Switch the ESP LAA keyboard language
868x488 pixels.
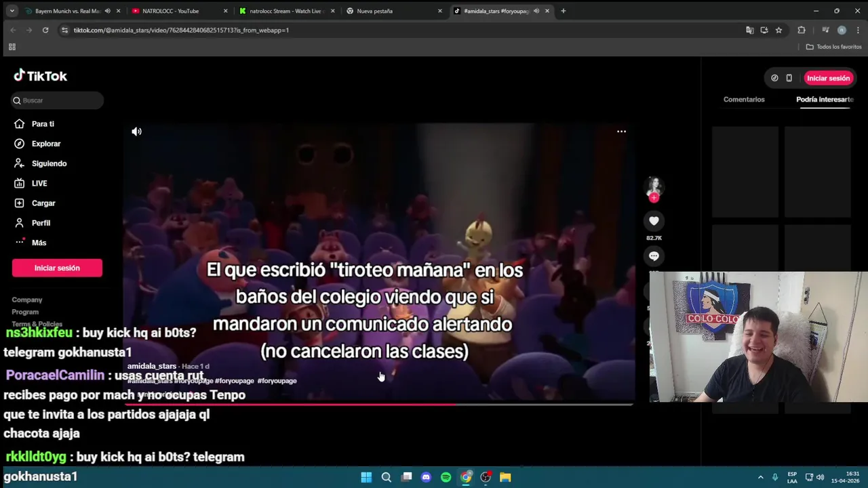tap(792, 477)
